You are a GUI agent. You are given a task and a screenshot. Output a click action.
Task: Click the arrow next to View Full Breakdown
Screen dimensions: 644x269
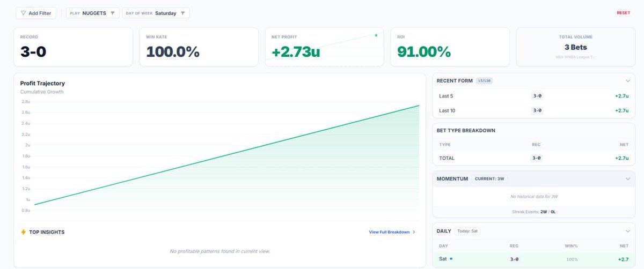tap(414, 232)
